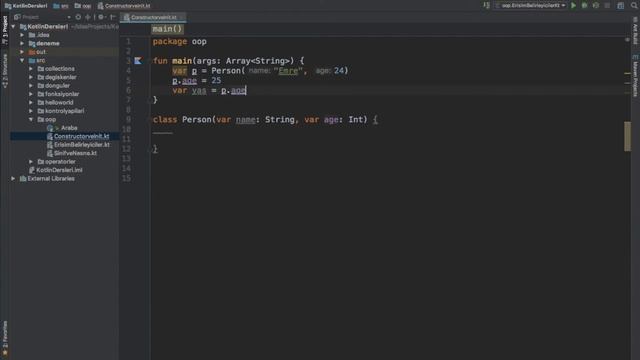
Task: Click the disabled Stop icon in toolbar
Action: (x=607, y=6)
